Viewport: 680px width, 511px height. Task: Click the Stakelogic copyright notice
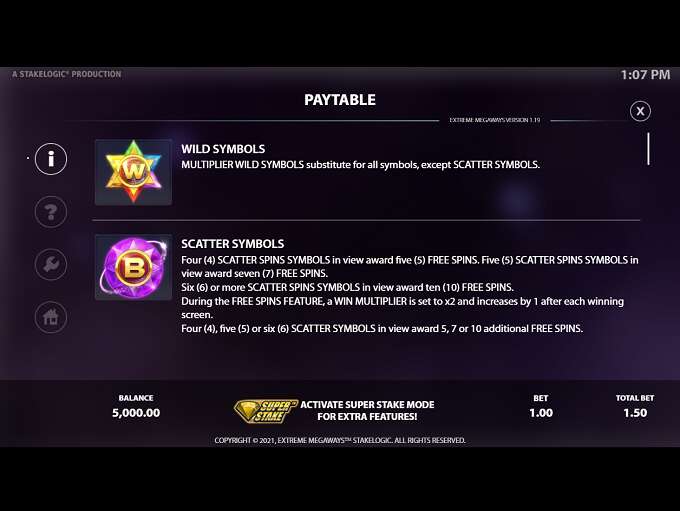[340, 440]
